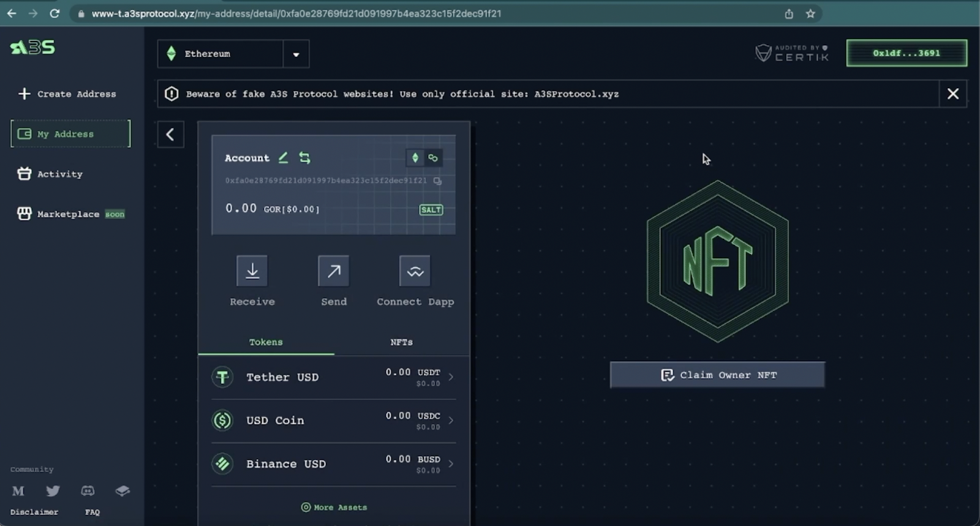The height and width of the screenshot is (526, 980).
Task: Switch to the NFTs tab
Action: point(402,342)
